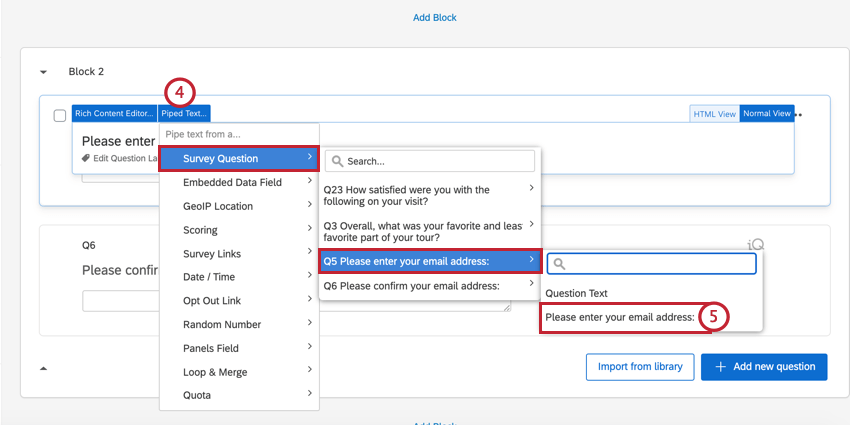Tick the question selection checkbox

(x=60, y=116)
